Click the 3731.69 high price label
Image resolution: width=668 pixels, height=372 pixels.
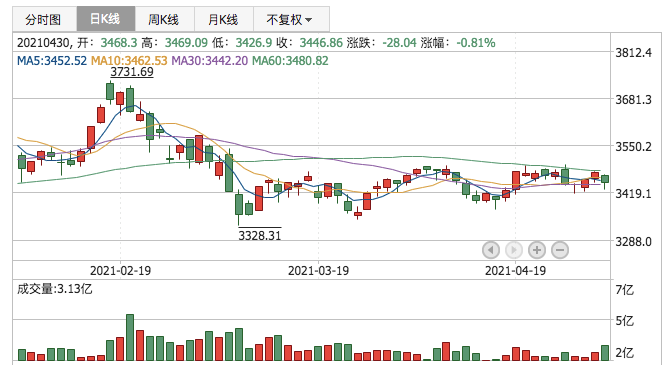[132, 72]
